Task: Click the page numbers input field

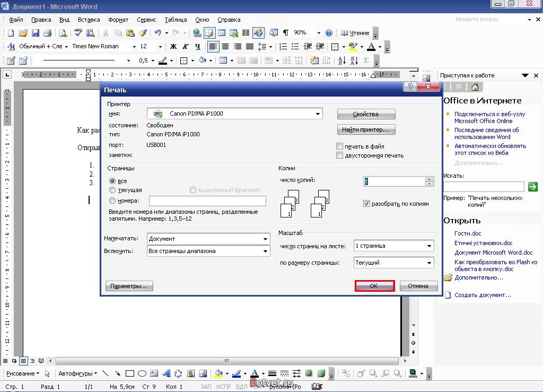Action: (x=207, y=201)
